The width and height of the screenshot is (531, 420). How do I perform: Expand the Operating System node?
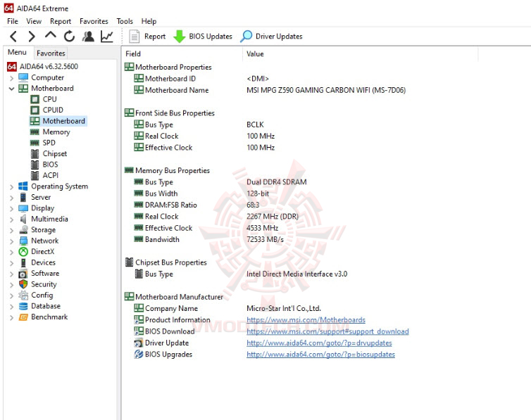pos(11,186)
